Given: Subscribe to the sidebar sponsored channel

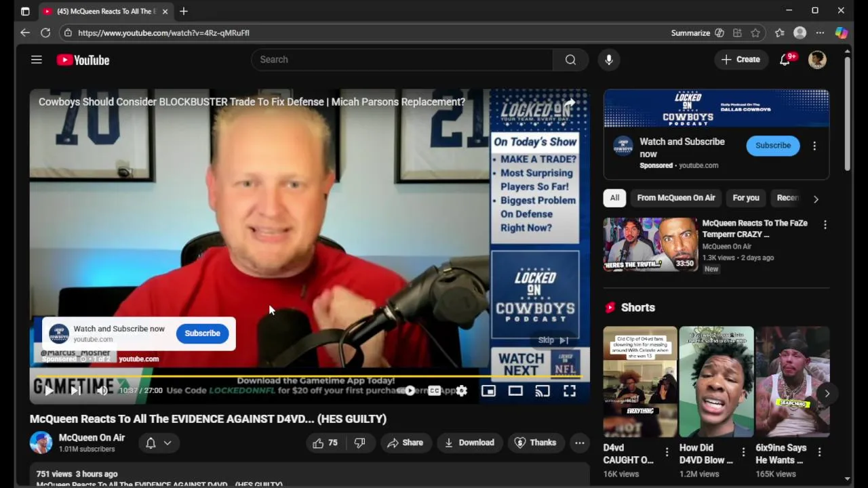Looking at the screenshot, I should pos(773,146).
